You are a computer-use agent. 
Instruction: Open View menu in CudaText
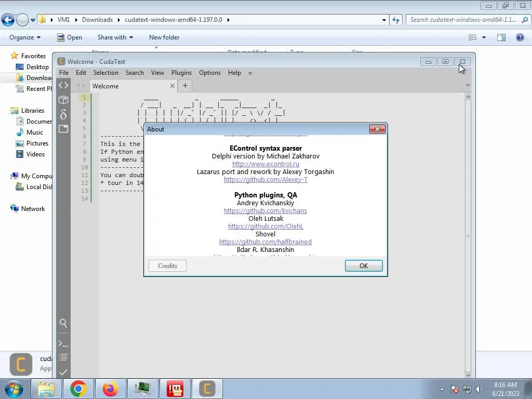coord(157,73)
